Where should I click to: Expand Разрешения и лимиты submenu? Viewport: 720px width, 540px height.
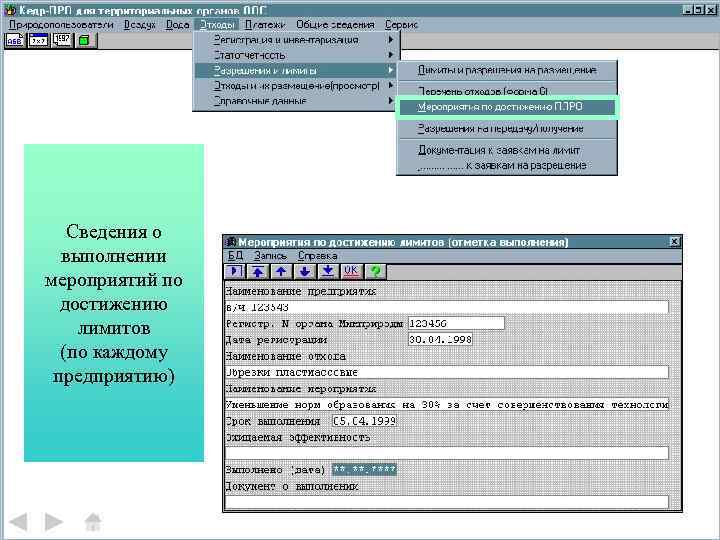coord(296,70)
